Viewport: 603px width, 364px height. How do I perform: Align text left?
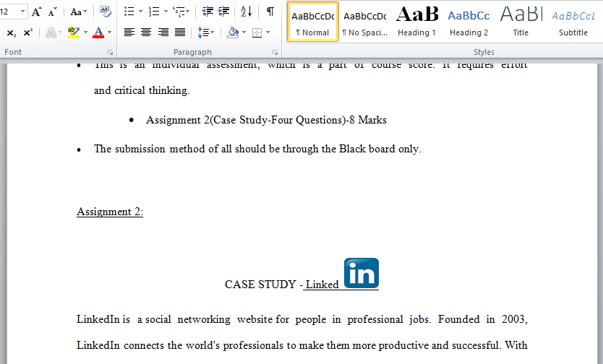click(x=129, y=32)
